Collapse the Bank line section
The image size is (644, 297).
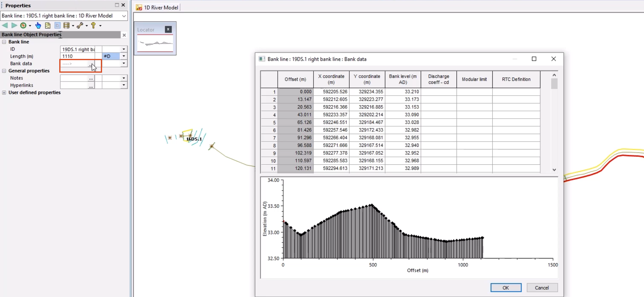4,42
